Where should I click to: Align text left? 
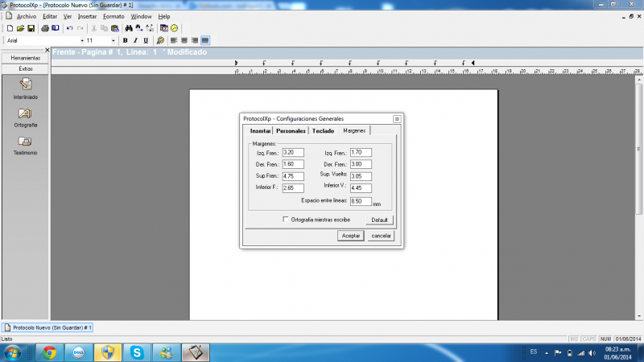point(174,41)
